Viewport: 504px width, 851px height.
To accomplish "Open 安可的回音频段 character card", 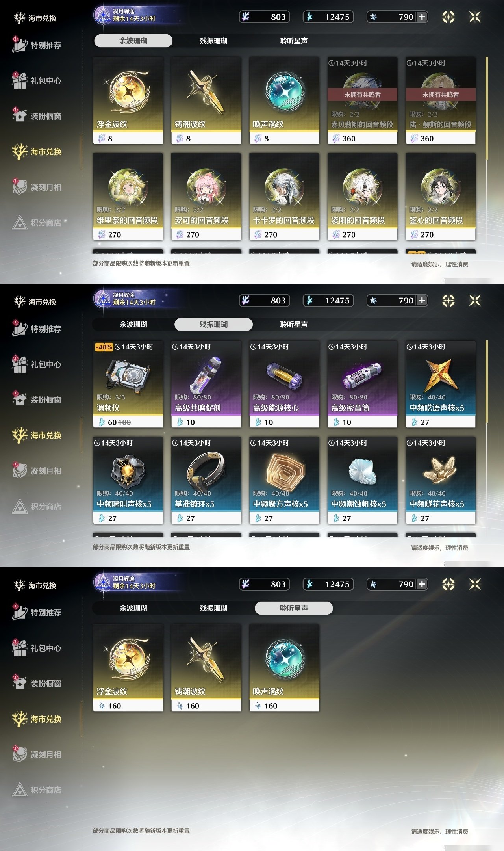I will tap(206, 197).
